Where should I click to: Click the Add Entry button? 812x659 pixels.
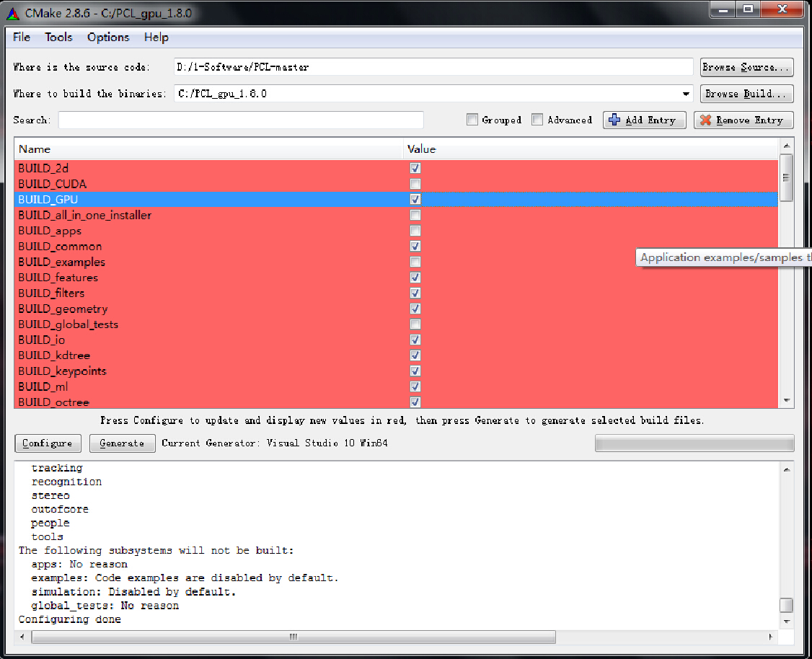pos(644,120)
